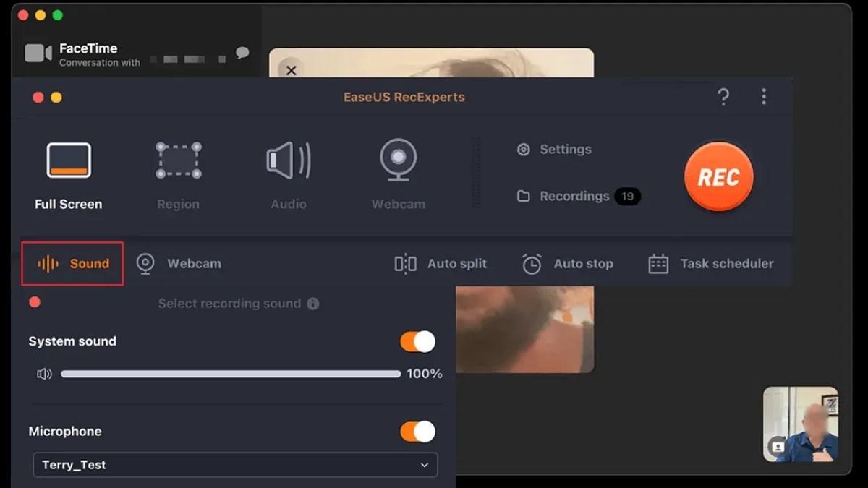This screenshot has height=488, width=868.
Task: Expand the Terry_Test microphone dropdown
Action: point(236,465)
